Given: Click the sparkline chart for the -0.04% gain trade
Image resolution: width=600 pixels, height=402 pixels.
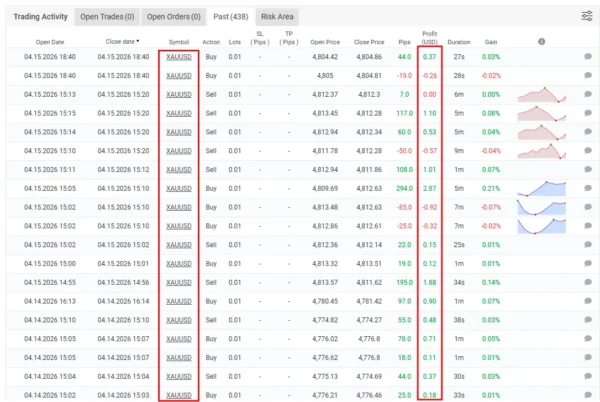Looking at the screenshot, I should (541, 151).
